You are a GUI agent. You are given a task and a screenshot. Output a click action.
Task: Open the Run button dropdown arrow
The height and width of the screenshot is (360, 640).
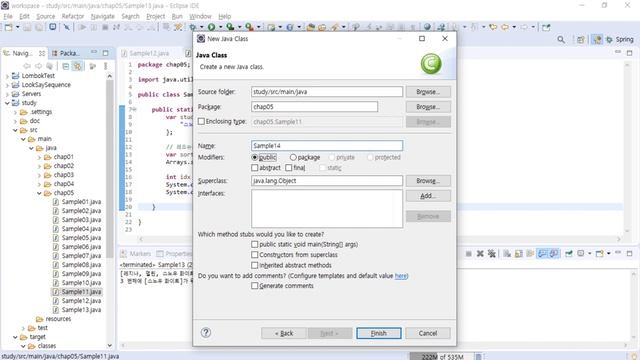tap(220, 27)
